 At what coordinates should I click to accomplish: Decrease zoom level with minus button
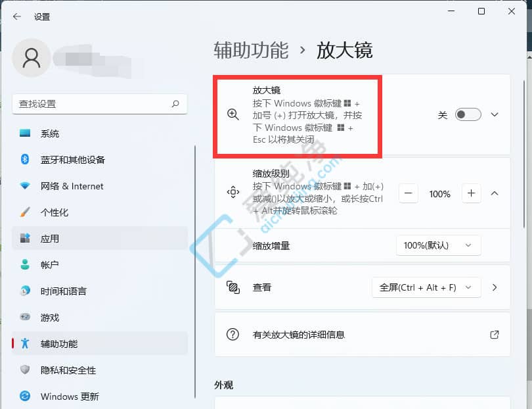coord(408,193)
